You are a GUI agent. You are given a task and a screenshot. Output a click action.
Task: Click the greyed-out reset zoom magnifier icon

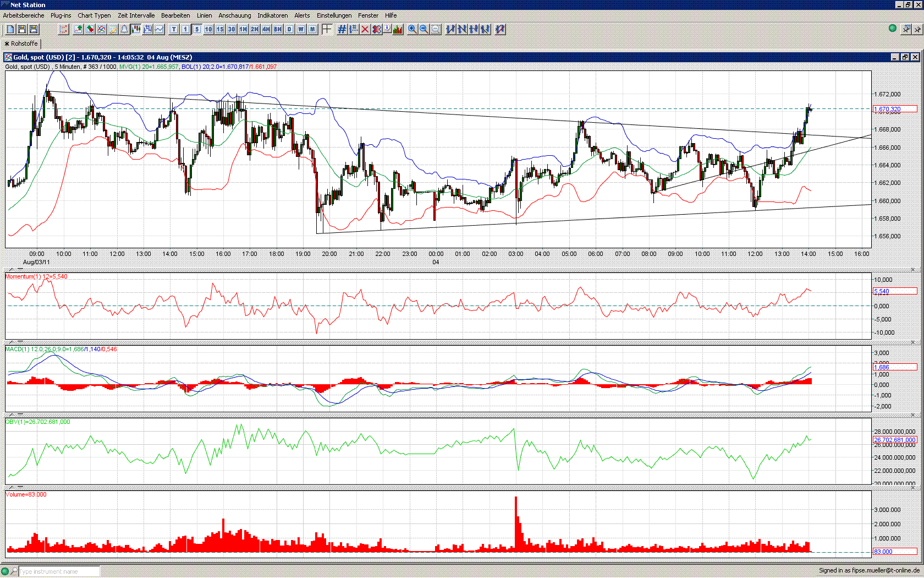pos(436,29)
